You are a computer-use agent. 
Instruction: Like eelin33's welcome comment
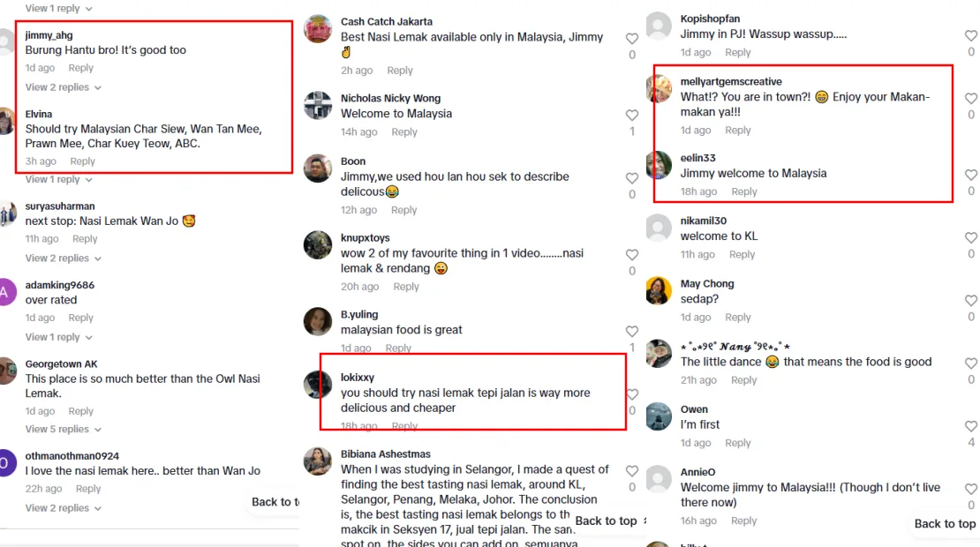[970, 176]
